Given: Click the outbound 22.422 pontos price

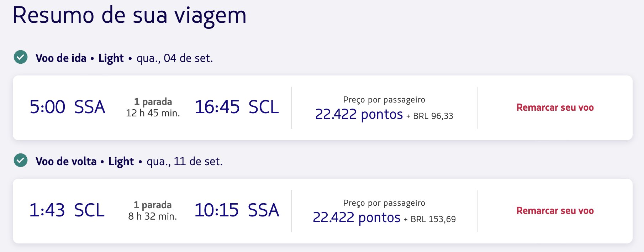Looking at the screenshot, I should point(359,114).
